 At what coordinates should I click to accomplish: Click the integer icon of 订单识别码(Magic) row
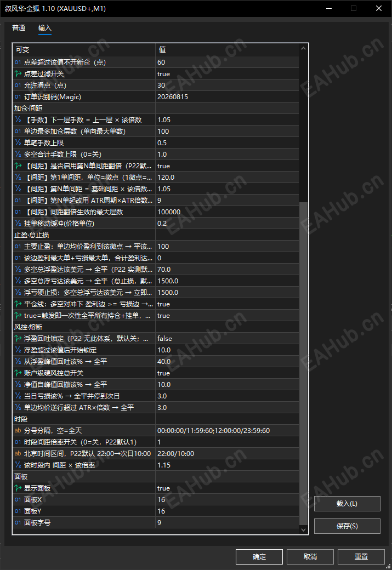[18, 96]
